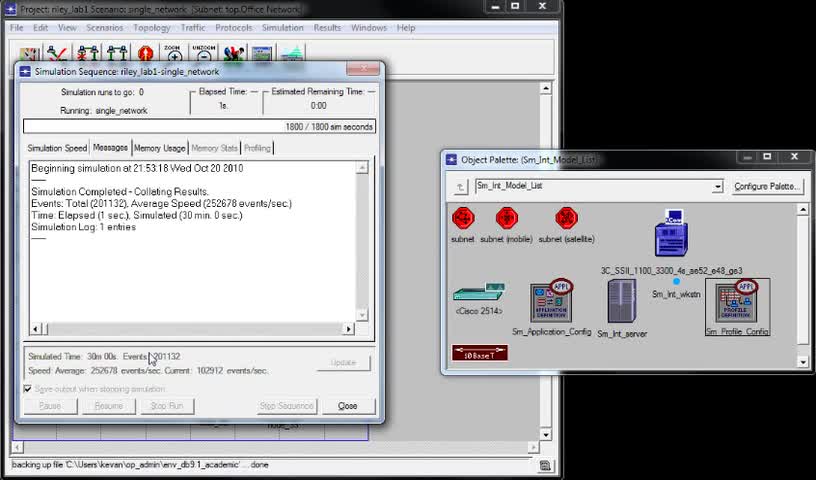Open the Traffic menu
This screenshot has width=816, height=480.
point(193,28)
